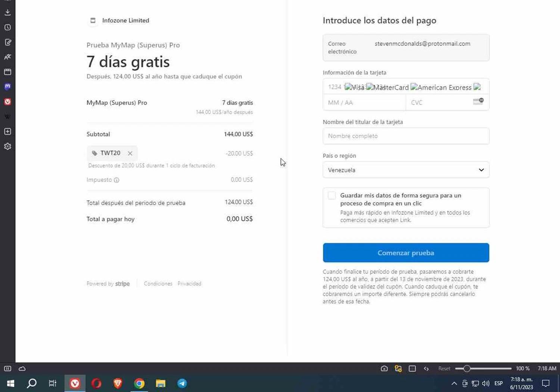
Task: Click the sync cloud icon in status bar
Action: [22, 368]
